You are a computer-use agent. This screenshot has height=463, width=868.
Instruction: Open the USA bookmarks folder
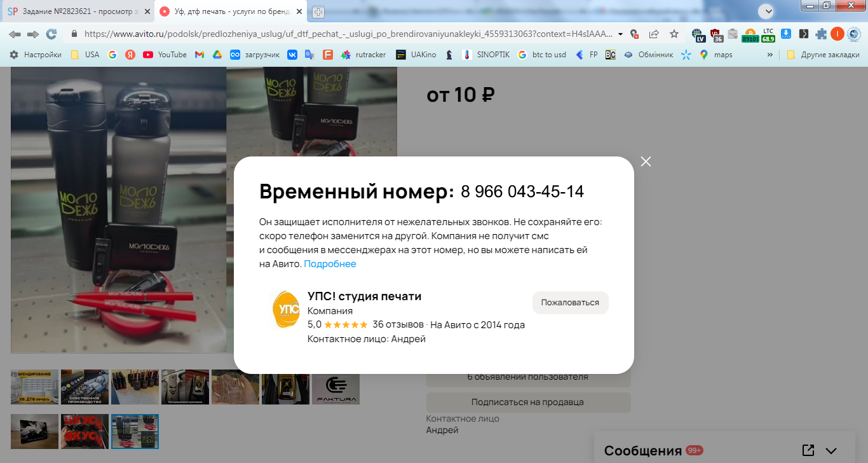[x=85, y=55]
